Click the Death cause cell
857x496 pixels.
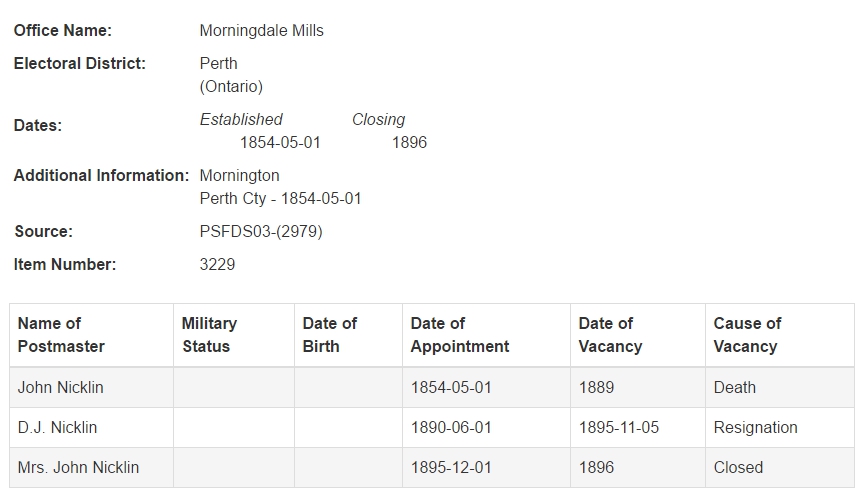(x=780, y=387)
